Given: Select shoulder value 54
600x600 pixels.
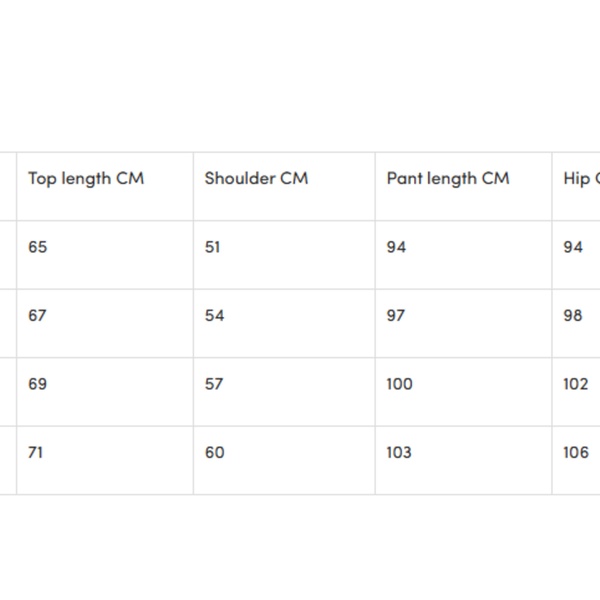Looking at the screenshot, I should pos(214,316).
